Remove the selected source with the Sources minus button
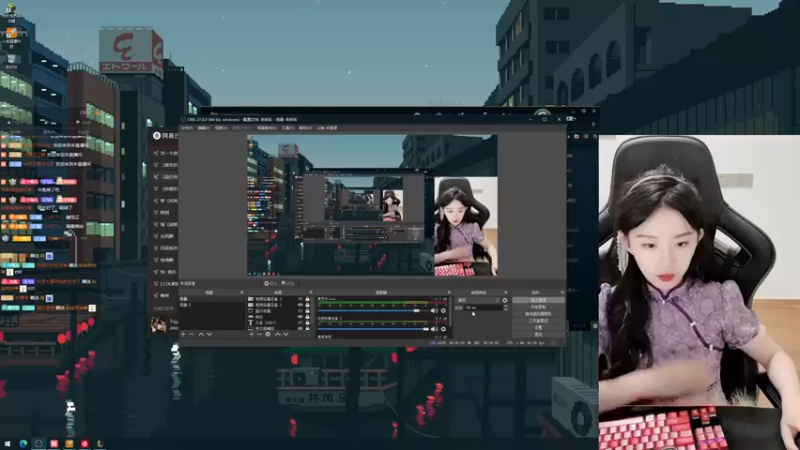Image resolution: width=800 pixels, height=450 pixels. coord(259,334)
